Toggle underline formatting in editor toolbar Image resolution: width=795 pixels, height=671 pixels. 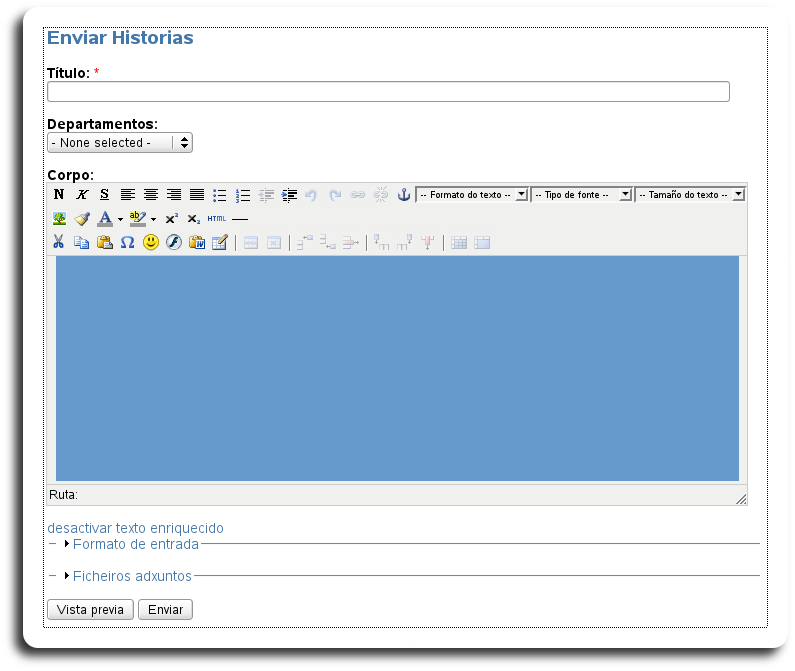coord(104,195)
